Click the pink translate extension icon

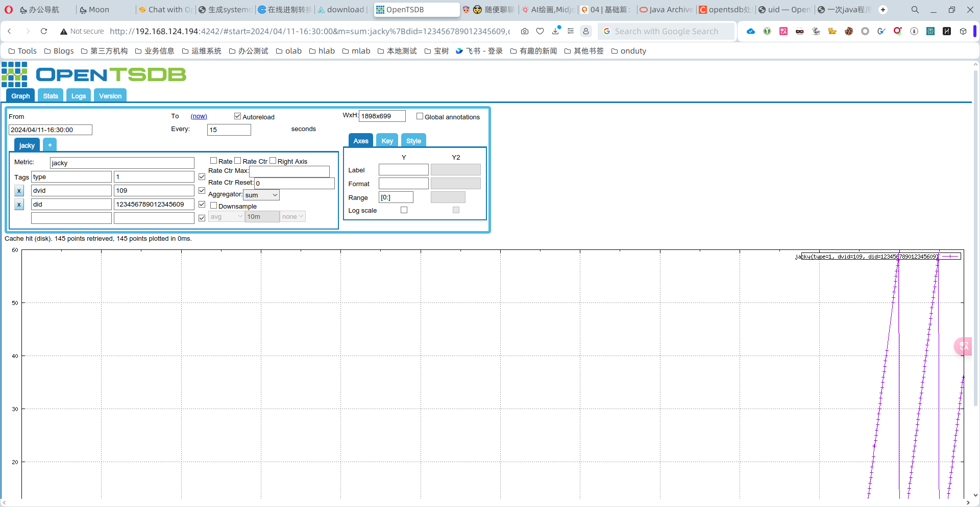point(783,31)
